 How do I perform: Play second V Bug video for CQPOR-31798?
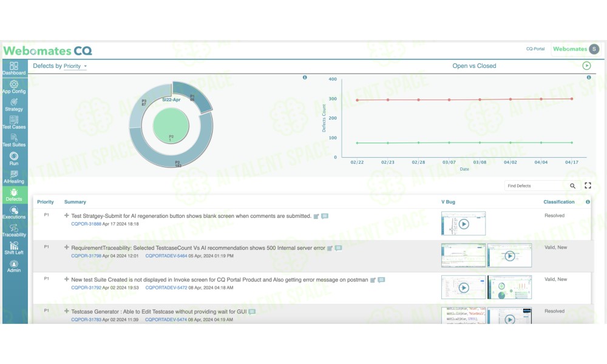(509, 255)
